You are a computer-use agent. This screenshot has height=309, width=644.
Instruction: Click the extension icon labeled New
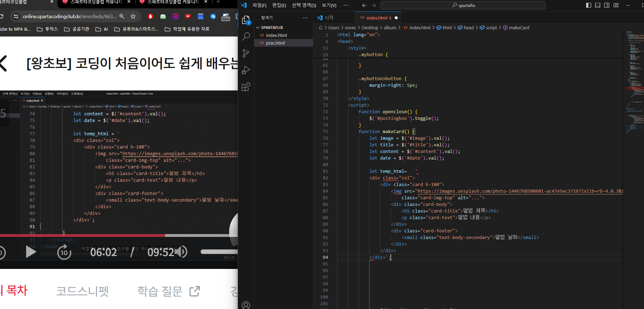[x=226, y=17]
